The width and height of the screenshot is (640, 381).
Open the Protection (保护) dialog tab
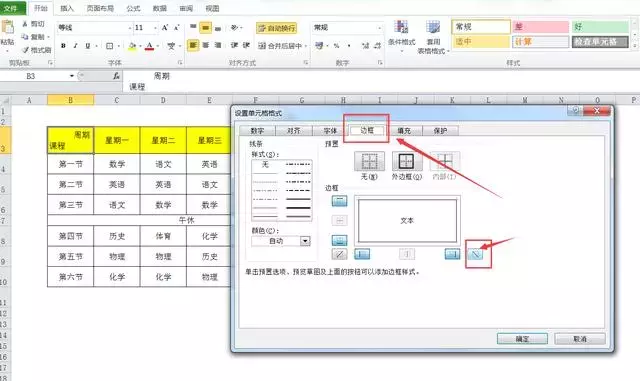(x=440, y=131)
